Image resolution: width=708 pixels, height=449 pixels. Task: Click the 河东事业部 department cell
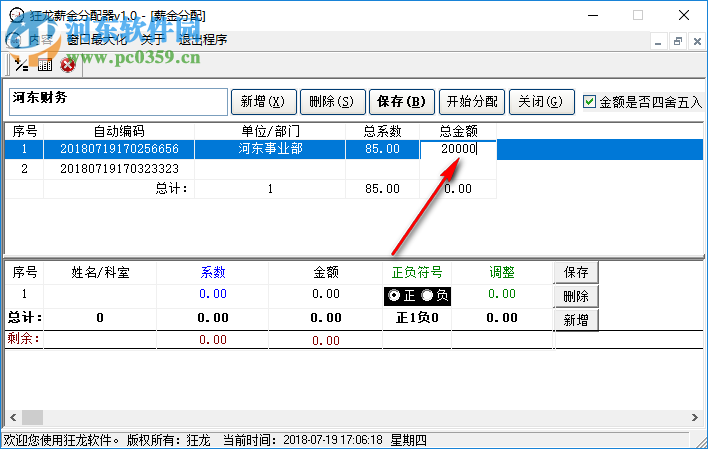click(x=270, y=149)
